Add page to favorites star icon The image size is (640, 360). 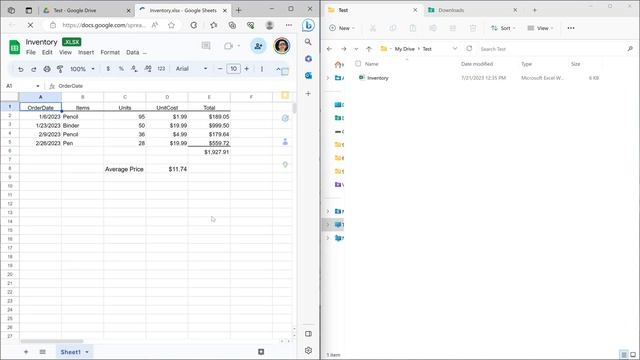click(171, 25)
